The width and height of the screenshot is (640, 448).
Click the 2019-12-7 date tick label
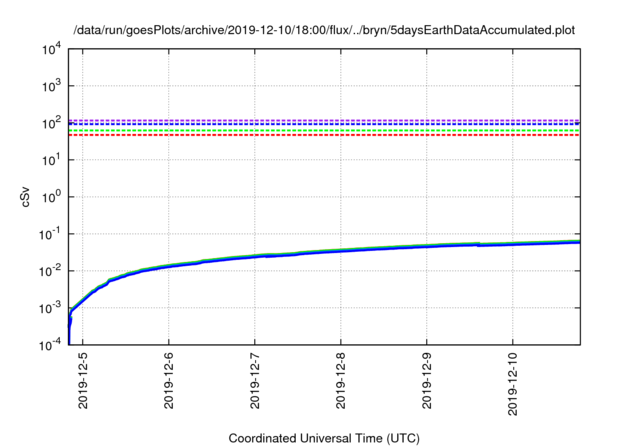(x=255, y=381)
